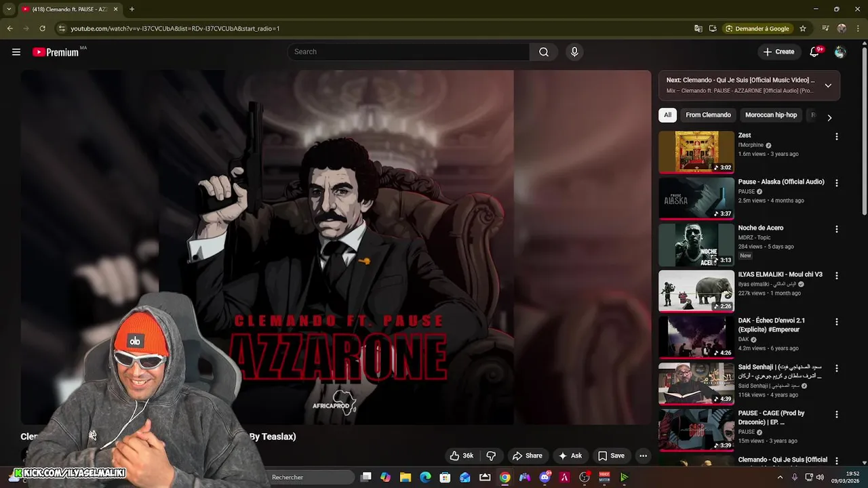This screenshot has height=488, width=868.
Task: Open the YouTube account avatar menu
Action: (x=840, y=52)
